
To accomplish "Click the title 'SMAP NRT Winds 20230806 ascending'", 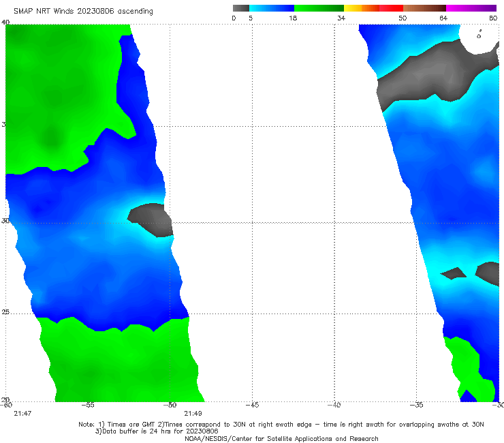I will (x=83, y=12).
